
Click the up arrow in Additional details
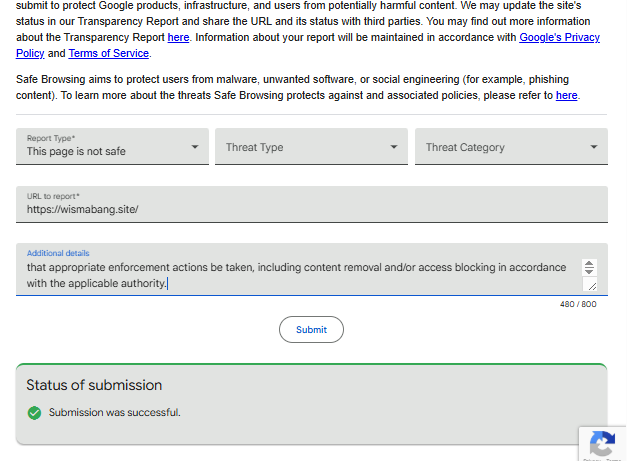589,263
